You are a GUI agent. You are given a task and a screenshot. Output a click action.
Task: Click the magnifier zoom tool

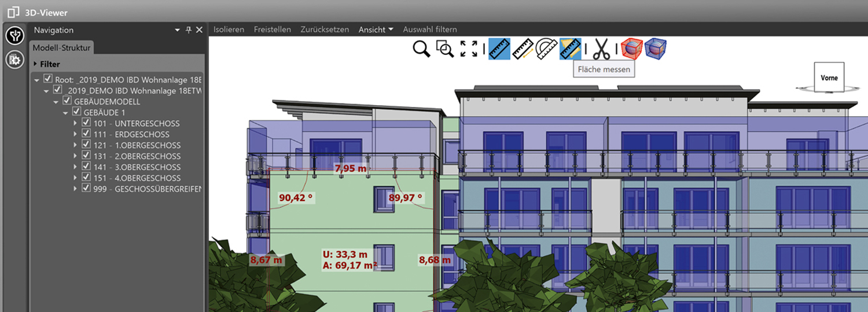pos(421,49)
